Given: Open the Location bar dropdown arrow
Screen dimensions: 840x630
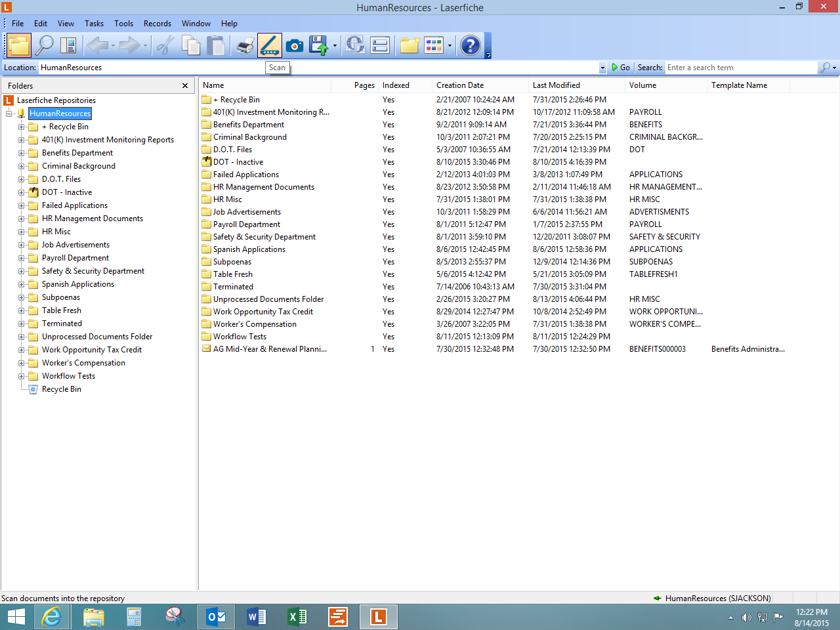Looking at the screenshot, I should pos(602,68).
